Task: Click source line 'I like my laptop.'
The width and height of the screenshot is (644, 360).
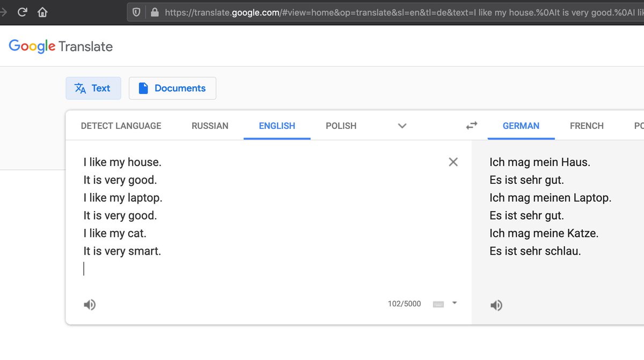Action: coord(123,198)
